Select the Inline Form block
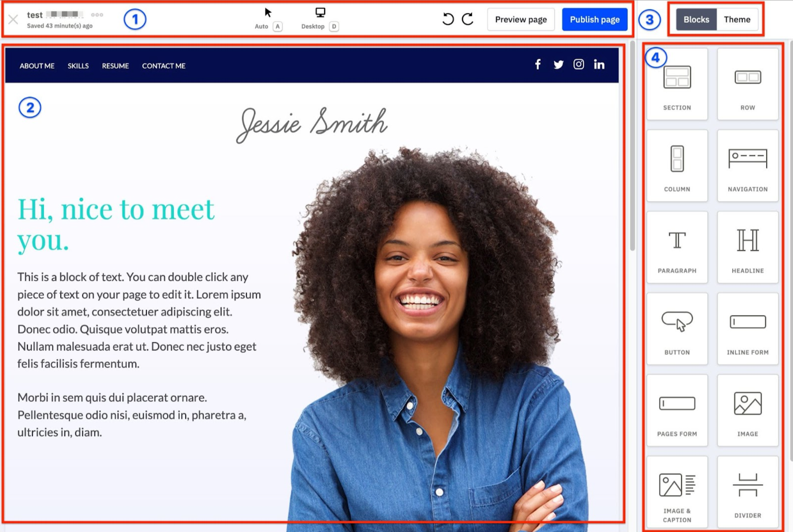Viewport: 793px width, 532px height. tap(747, 329)
